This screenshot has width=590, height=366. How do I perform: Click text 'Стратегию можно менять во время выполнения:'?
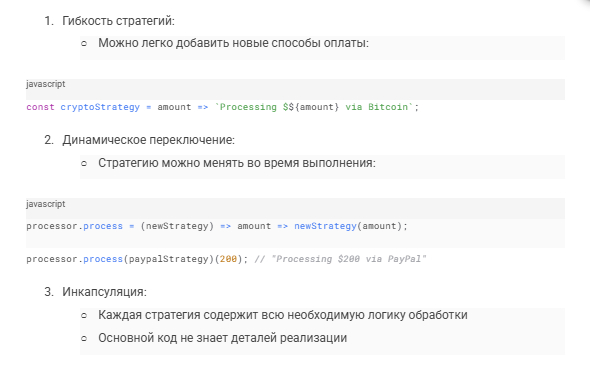point(237,163)
